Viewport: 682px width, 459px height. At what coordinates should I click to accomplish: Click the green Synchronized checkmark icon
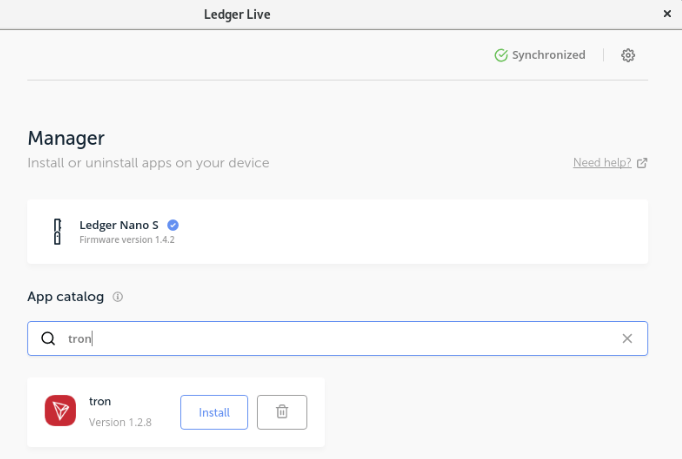coord(501,55)
